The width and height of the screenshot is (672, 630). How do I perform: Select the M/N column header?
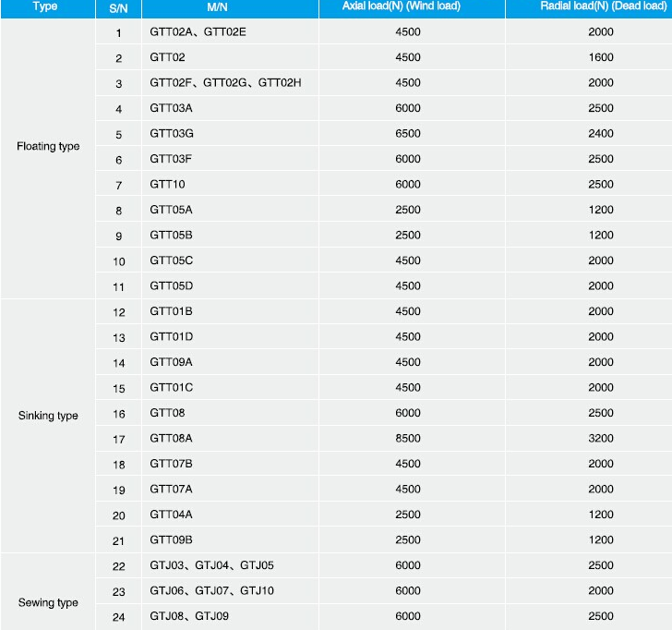click(218, 6)
